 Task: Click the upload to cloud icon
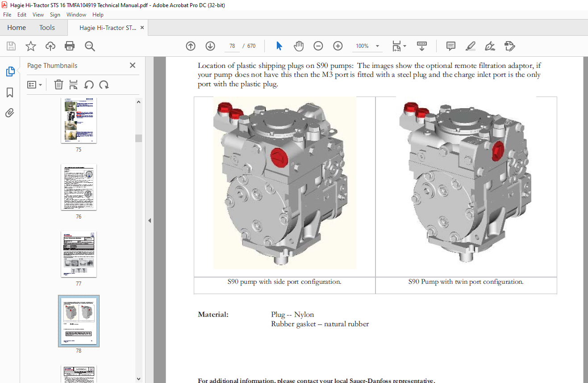50,46
